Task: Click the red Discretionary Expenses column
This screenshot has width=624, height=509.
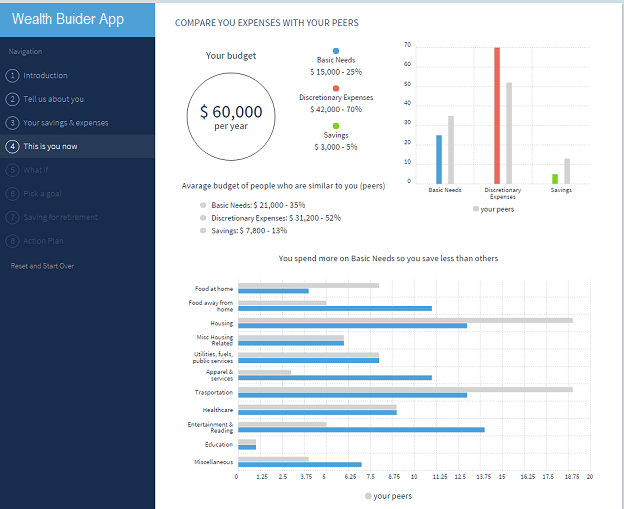Action: click(x=497, y=115)
